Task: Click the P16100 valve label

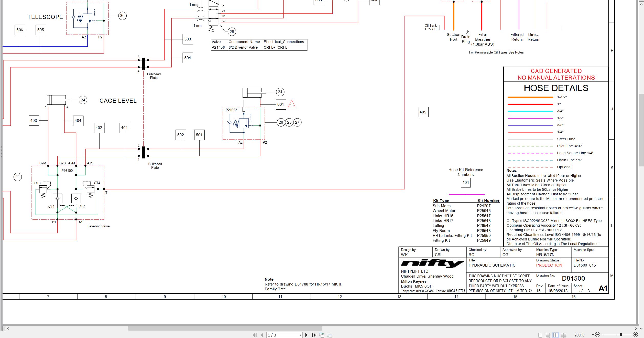Action: coord(67,171)
